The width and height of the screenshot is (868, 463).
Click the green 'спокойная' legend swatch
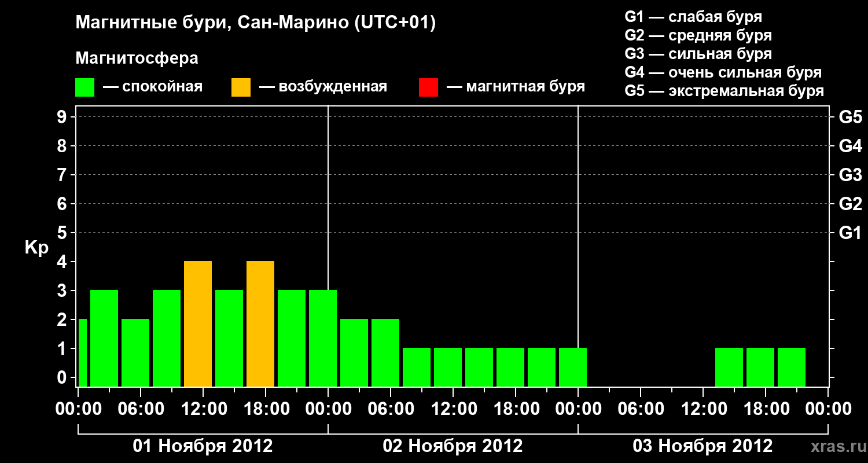(x=85, y=87)
